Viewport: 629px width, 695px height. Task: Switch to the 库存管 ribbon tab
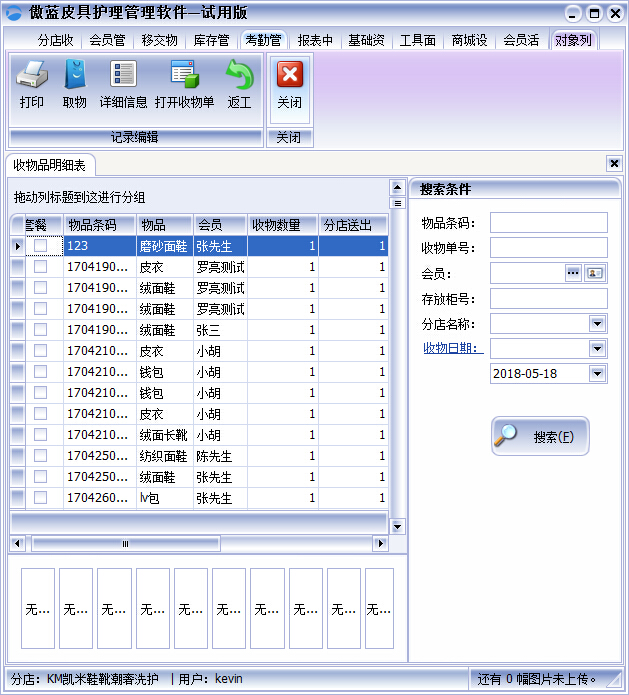(x=211, y=41)
